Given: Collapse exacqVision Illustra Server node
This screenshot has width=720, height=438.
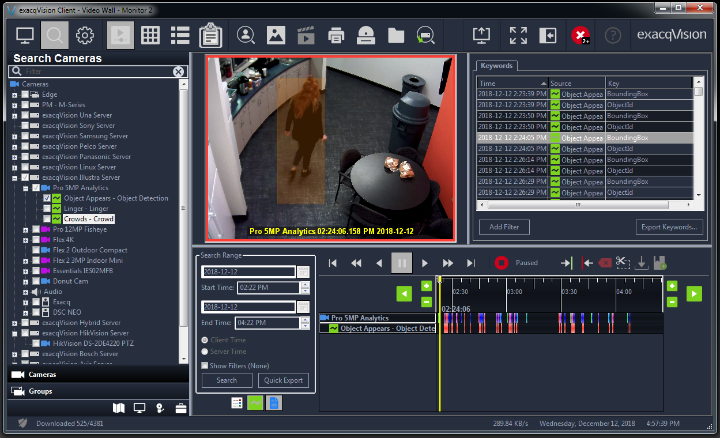Looking at the screenshot, I should [15, 178].
